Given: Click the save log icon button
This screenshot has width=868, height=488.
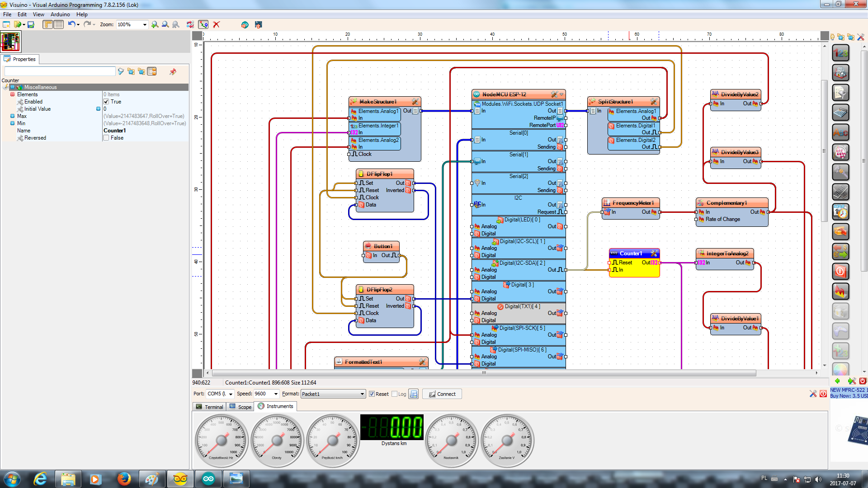Looking at the screenshot, I should coord(413,394).
